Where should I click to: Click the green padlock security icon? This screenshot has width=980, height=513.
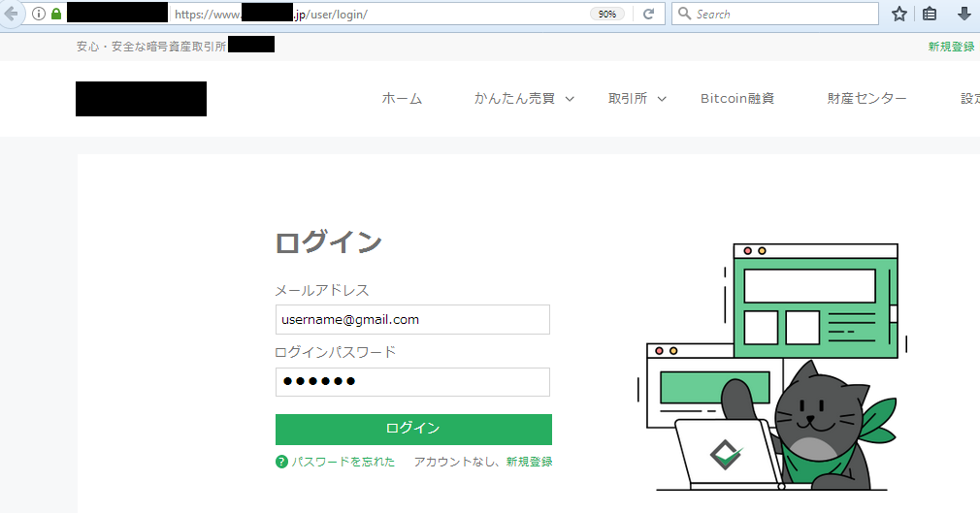[56, 15]
